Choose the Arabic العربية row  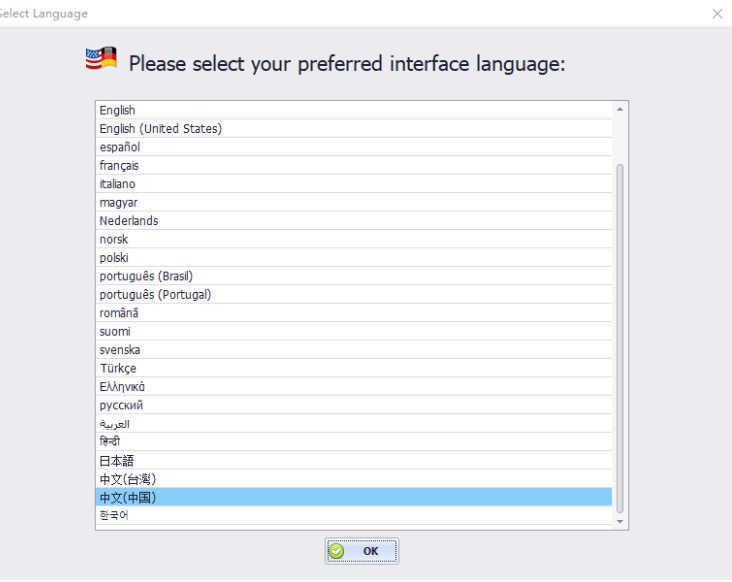[353, 423]
